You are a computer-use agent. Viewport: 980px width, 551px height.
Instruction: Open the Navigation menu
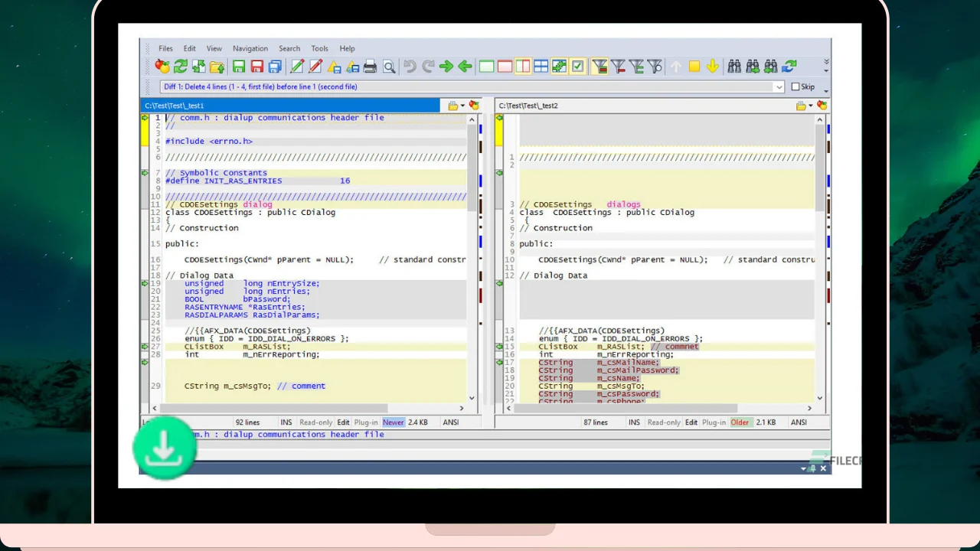point(250,48)
